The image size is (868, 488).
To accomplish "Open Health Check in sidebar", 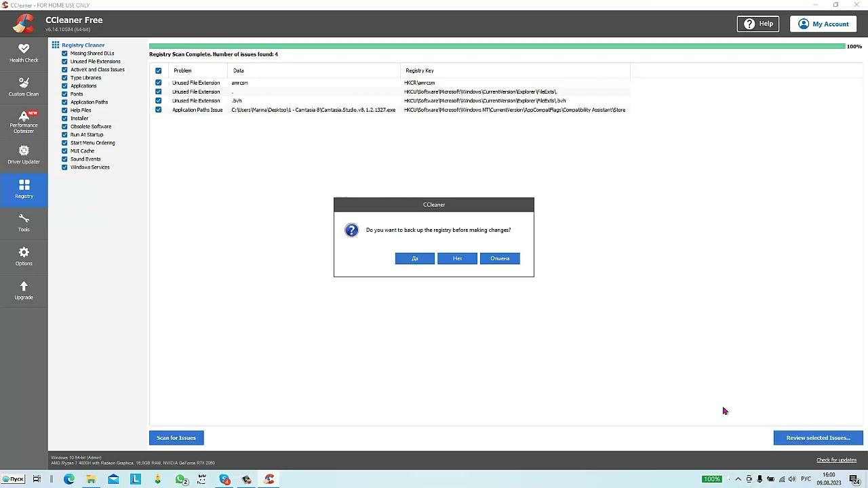I will [x=24, y=53].
